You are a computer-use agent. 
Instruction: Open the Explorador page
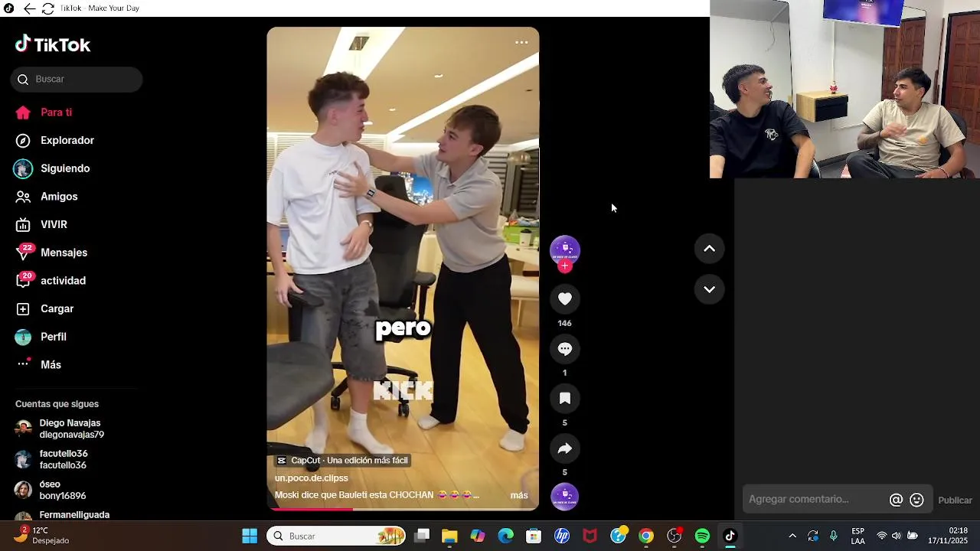(x=54, y=141)
